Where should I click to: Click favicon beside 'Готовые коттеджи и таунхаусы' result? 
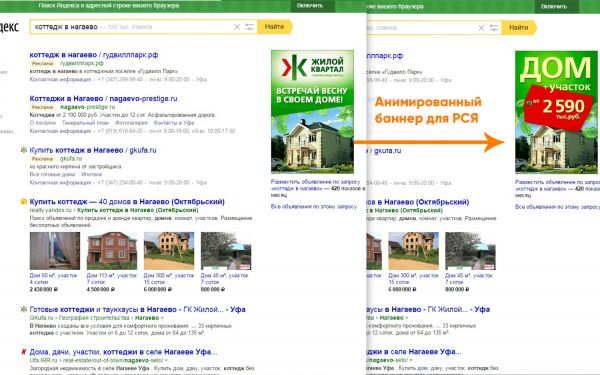pos(24,309)
